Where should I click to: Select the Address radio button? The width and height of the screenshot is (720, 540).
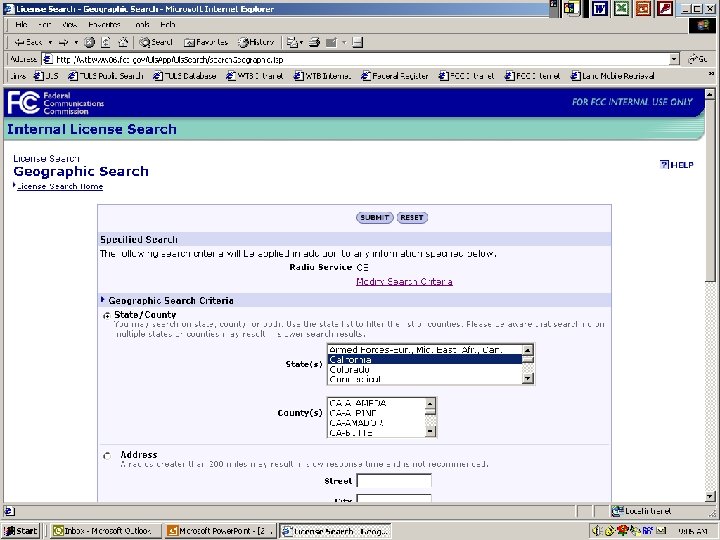pyautogui.click(x=107, y=456)
